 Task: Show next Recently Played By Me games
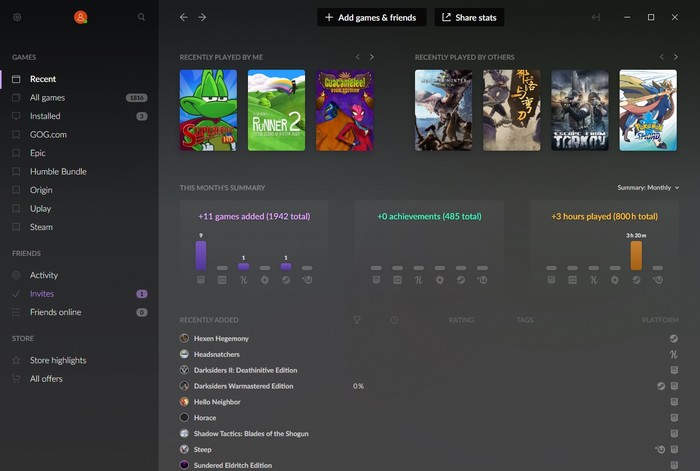[x=371, y=57]
